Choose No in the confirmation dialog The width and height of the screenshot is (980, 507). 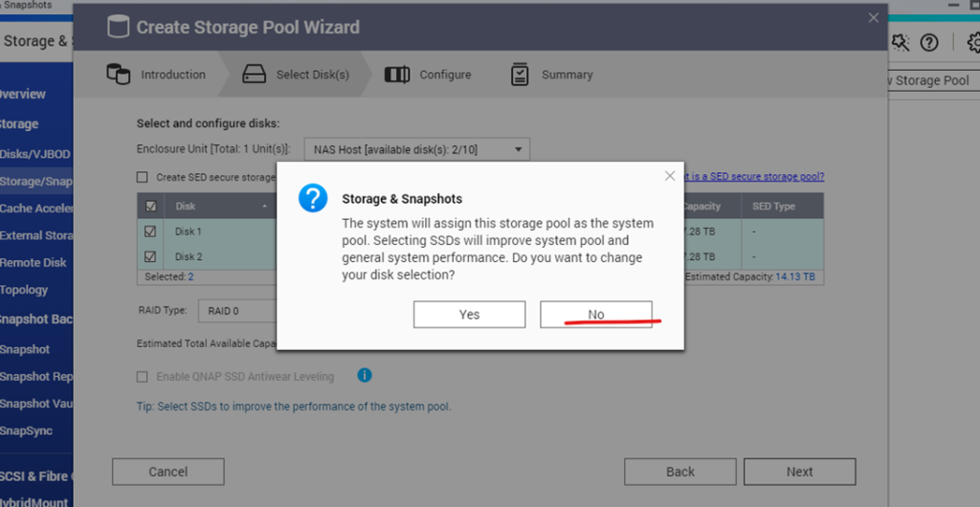595,315
